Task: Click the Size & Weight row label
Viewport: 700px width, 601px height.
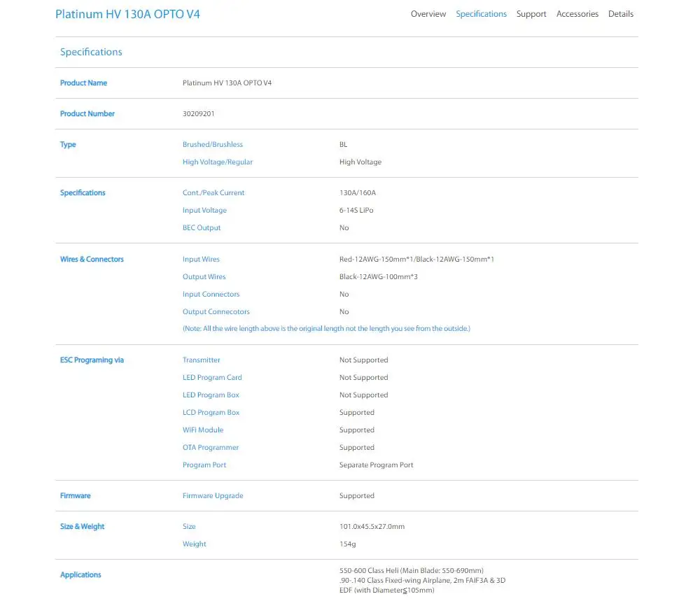Action: [82, 527]
